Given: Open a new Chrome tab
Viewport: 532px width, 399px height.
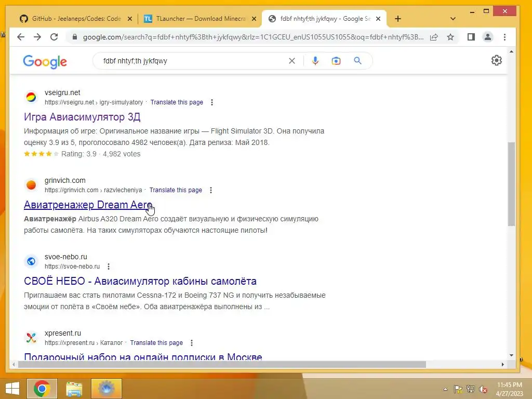Looking at the screenshot, I should click(398, 19).
